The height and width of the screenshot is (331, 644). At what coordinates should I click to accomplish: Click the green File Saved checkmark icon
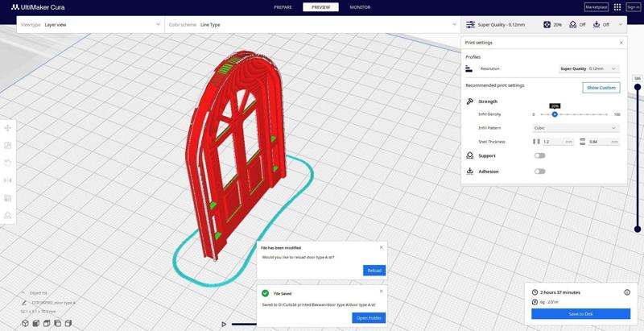[266, 293]
